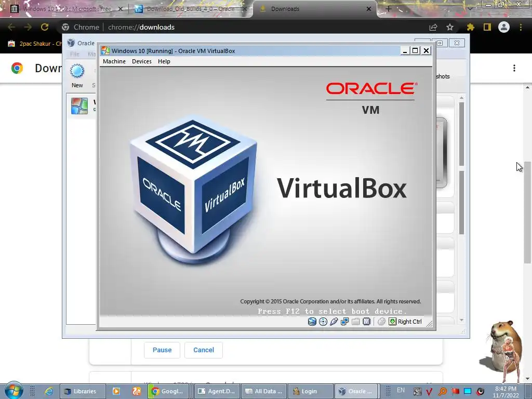Open the USB devices icon in VM status bar
Screen dimensions: 532x399
[x=334, y=321]
